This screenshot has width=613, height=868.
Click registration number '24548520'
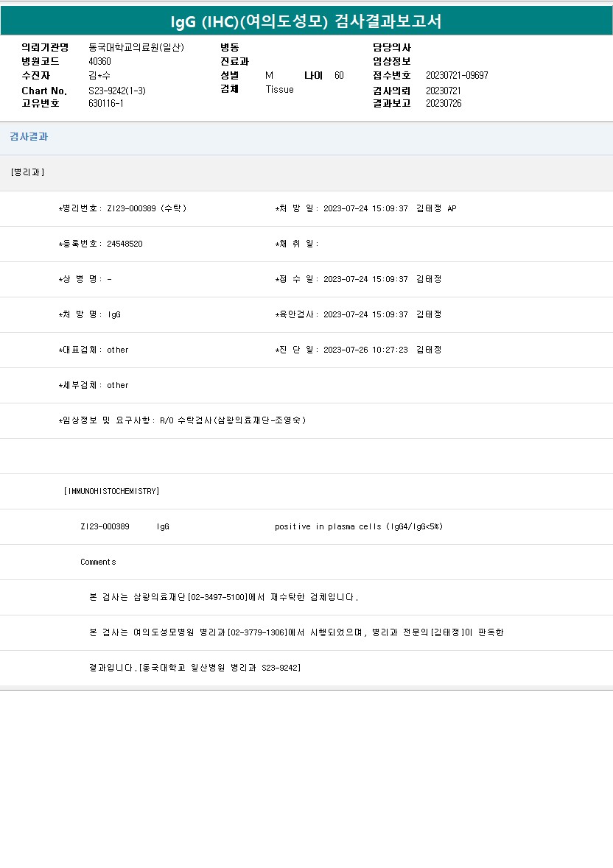(x=125, y=244)
